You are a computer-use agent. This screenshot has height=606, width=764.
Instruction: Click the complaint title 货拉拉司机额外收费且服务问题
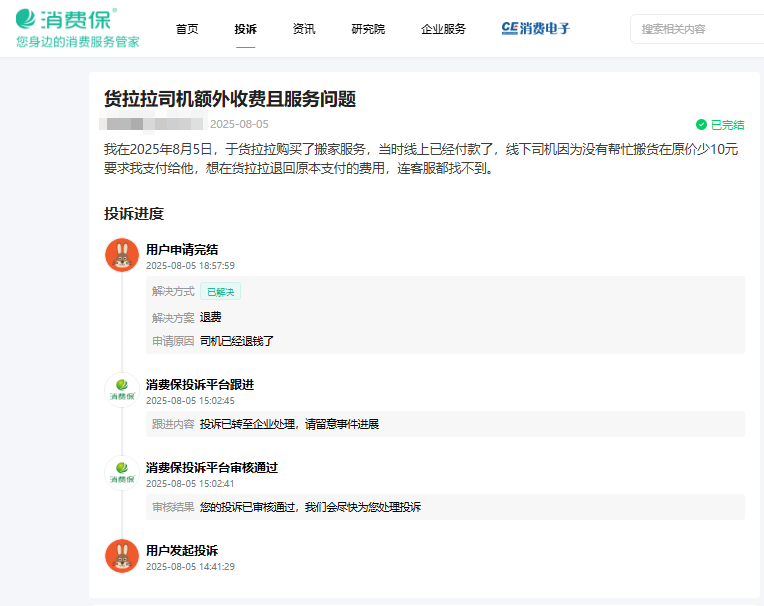click(230, 98)
